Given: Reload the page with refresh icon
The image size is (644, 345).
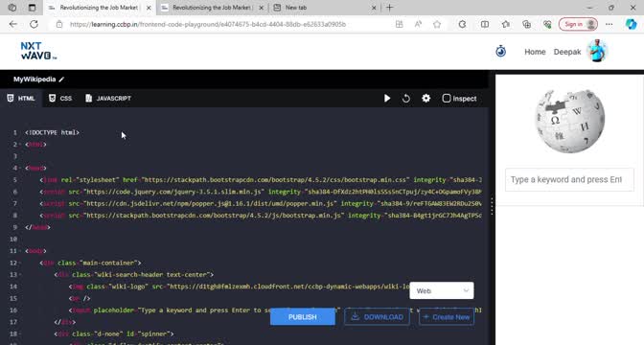Looking at the screenshot, I should click(x=34, y=24).
